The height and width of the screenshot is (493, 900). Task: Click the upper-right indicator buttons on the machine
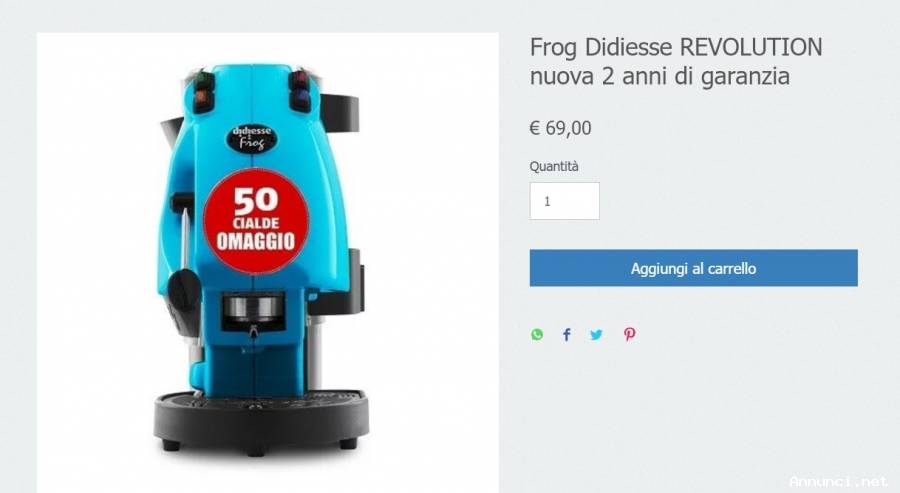301,90
